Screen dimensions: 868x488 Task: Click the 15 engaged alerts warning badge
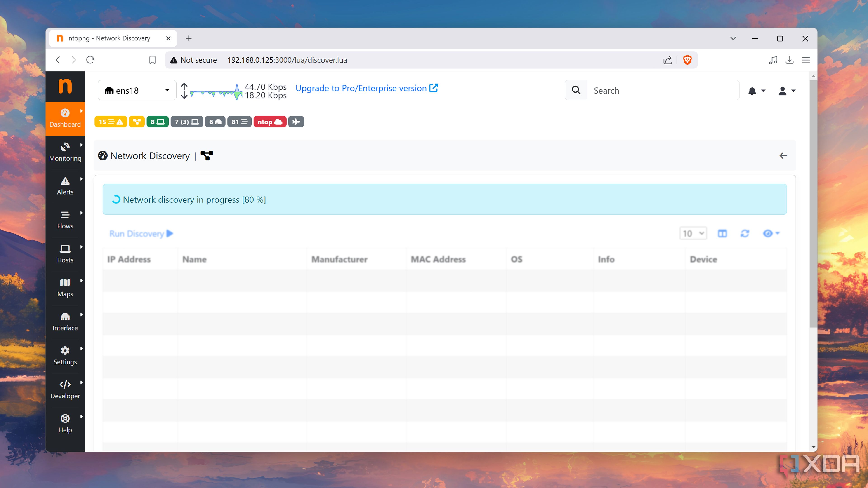point(111,122)
